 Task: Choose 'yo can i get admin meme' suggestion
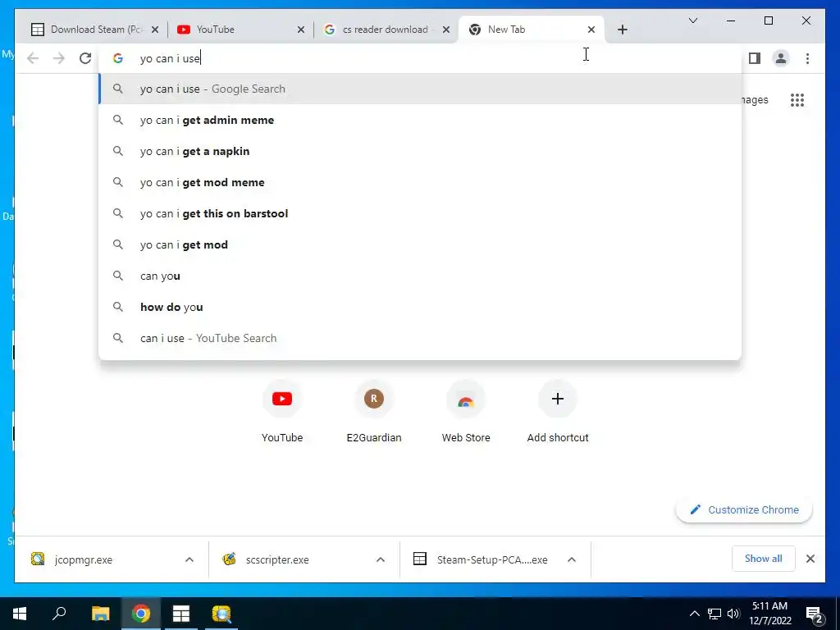coord(420,120)
